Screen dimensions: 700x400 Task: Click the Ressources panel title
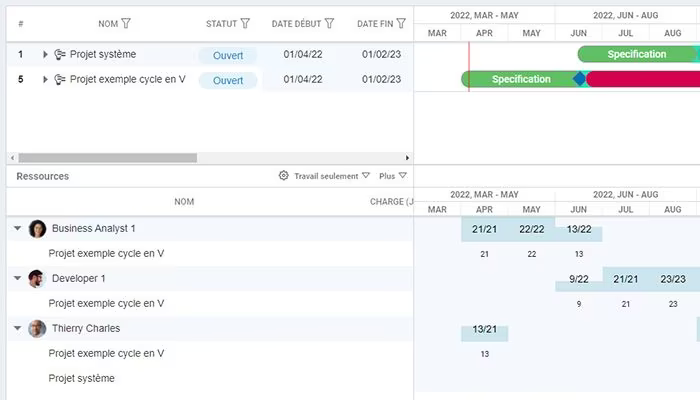pyautogui.click(x=42, y=176)
